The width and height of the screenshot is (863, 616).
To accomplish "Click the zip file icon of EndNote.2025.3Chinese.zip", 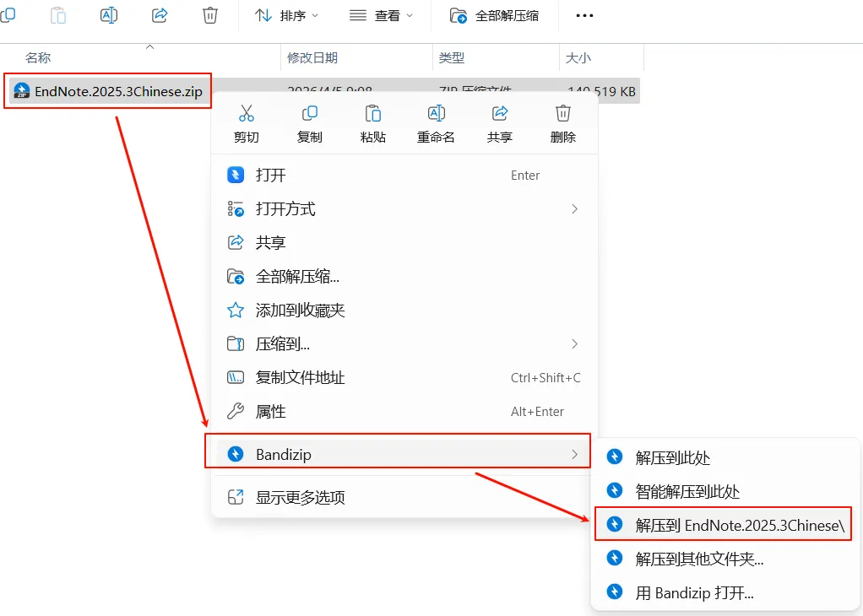I will pos(21,91).
